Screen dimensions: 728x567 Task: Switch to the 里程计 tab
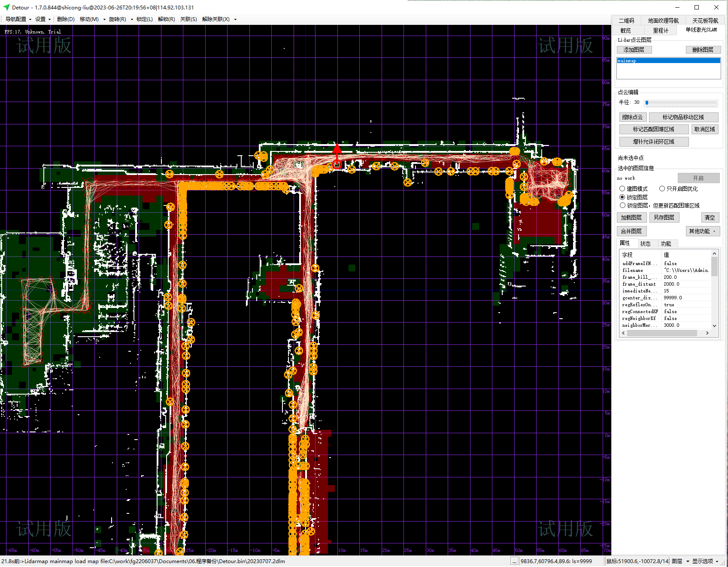(x=660, y=30)
